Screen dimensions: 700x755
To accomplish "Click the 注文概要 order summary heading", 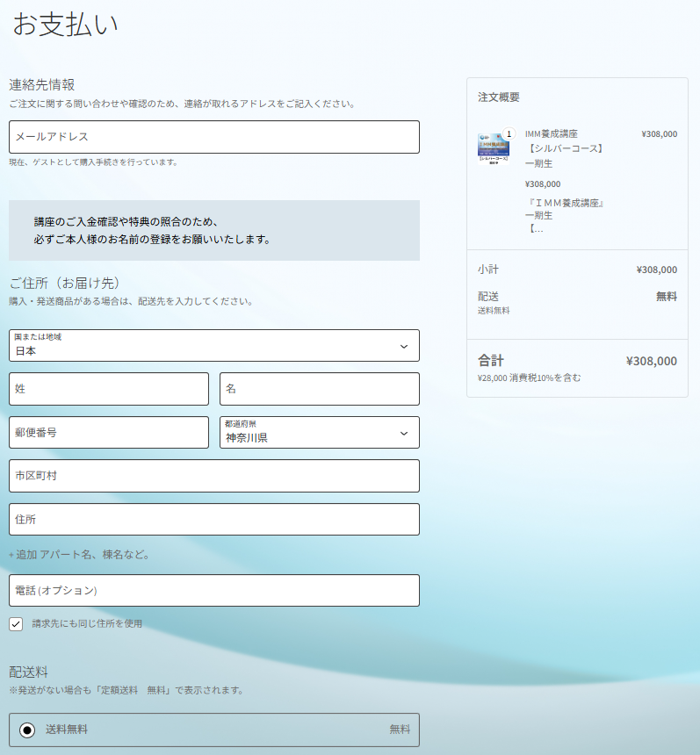I will tap(499, 97).
